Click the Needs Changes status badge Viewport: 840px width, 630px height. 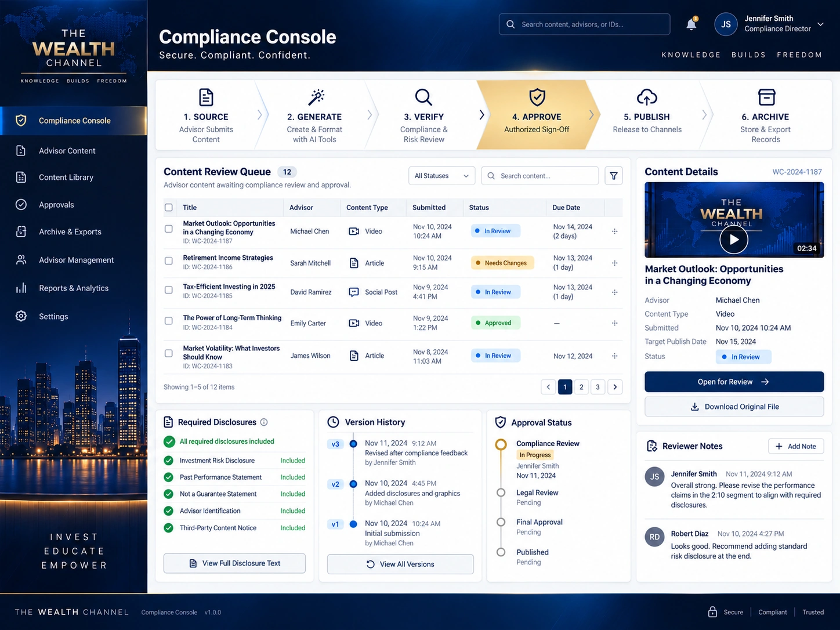pos(502,263)
